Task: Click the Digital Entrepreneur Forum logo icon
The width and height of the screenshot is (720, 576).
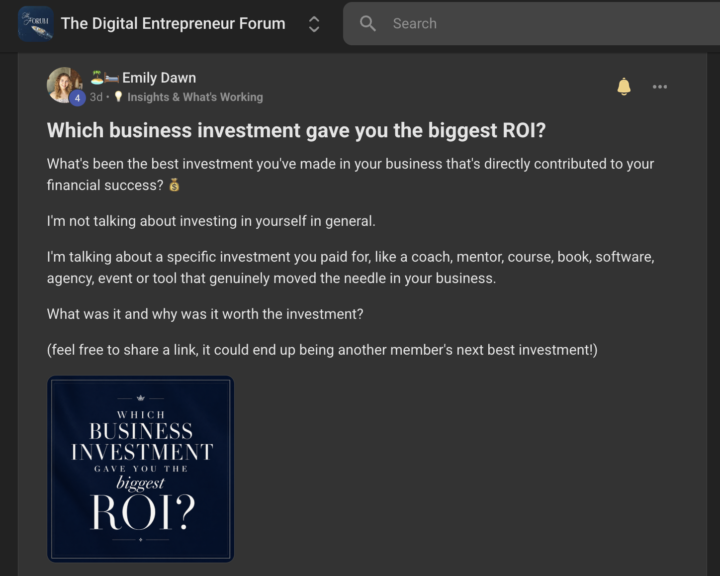Action: coord(36,23)
